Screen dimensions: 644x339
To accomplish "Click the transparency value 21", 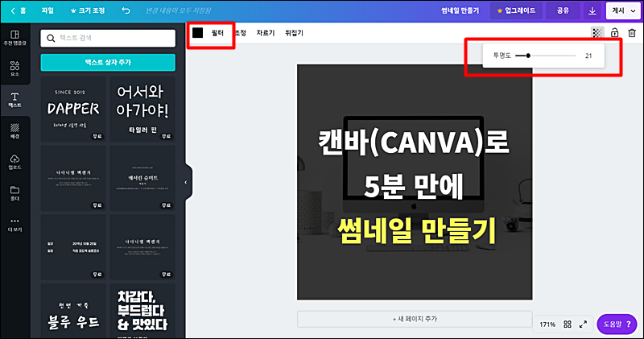I will click(x=588, y=56).
